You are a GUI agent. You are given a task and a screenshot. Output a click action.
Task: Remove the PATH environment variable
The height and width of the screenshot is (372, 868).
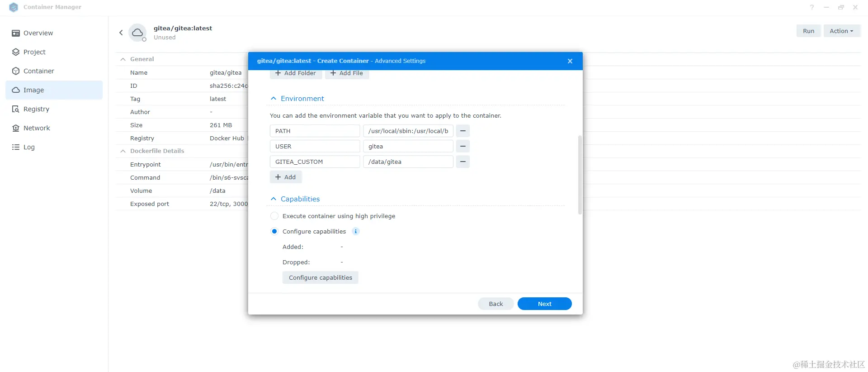[462, 131]
